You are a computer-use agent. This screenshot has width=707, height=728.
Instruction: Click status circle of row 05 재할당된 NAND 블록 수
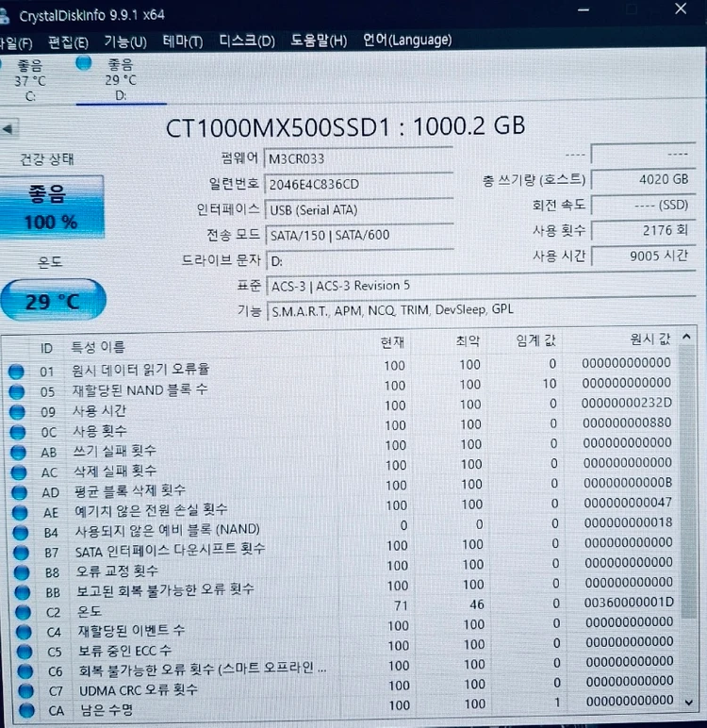coord(16,392)
